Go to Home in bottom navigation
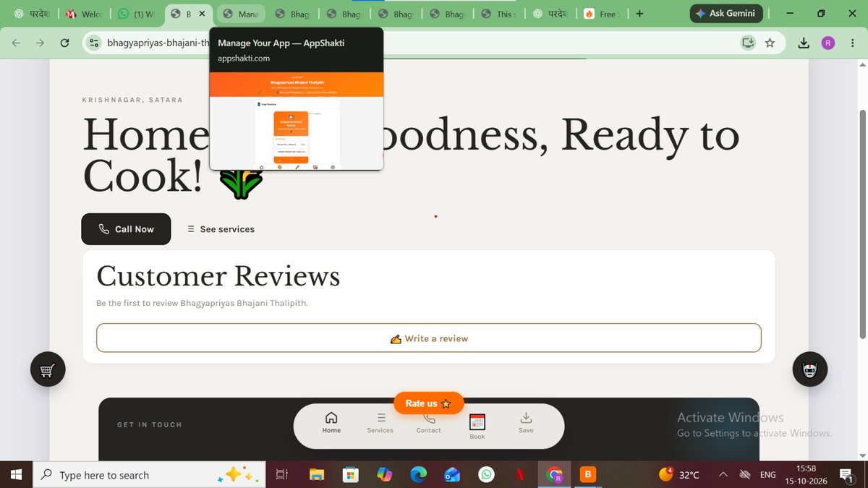 (x=331, y=423)
